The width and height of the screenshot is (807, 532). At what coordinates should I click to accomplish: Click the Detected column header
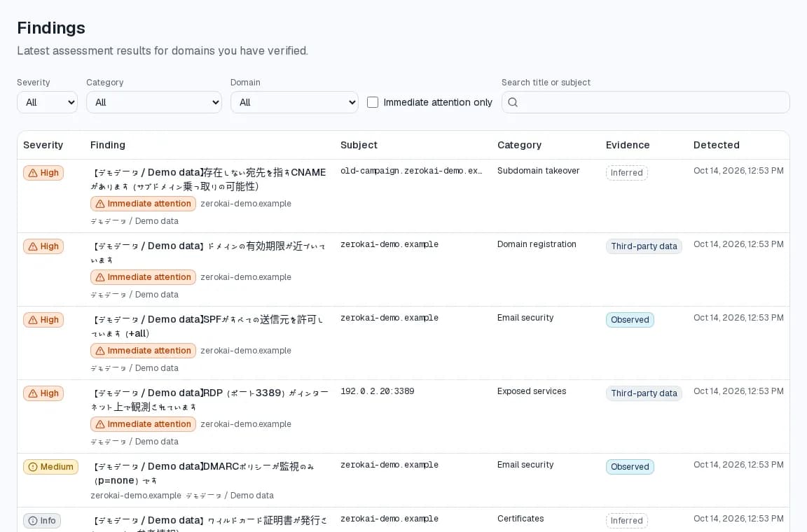pyautogui.click(x=717, y=145)
